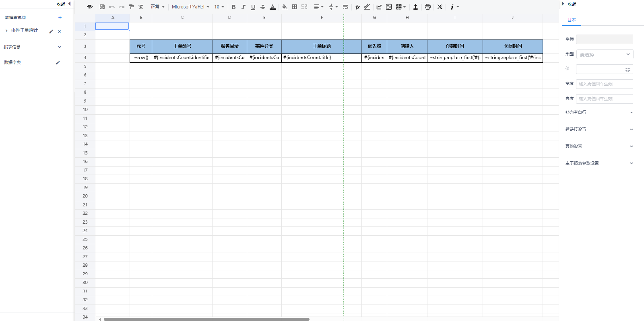Select the 优先级 header cell
The height and width of the screenshot is (321, 644).
(374, 46)
